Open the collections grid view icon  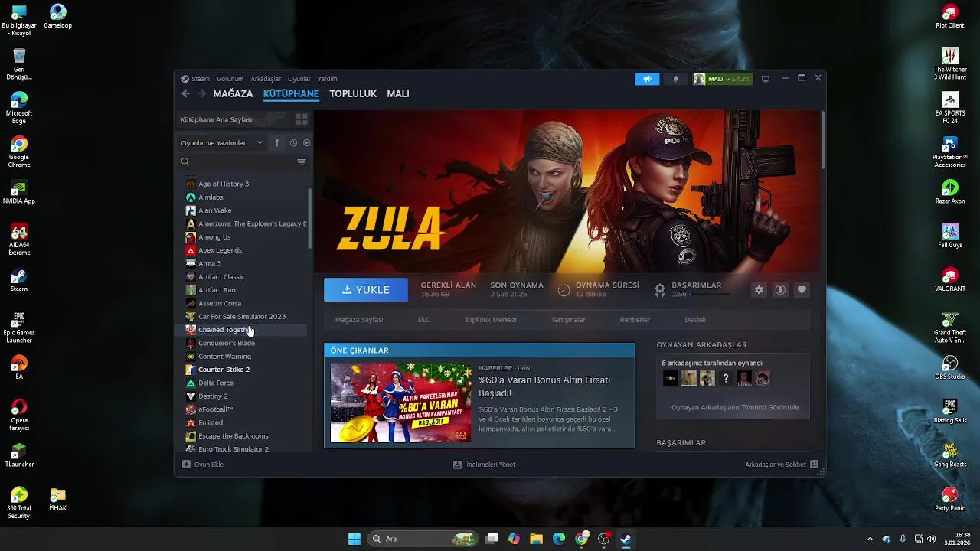(x=302, y=119)
